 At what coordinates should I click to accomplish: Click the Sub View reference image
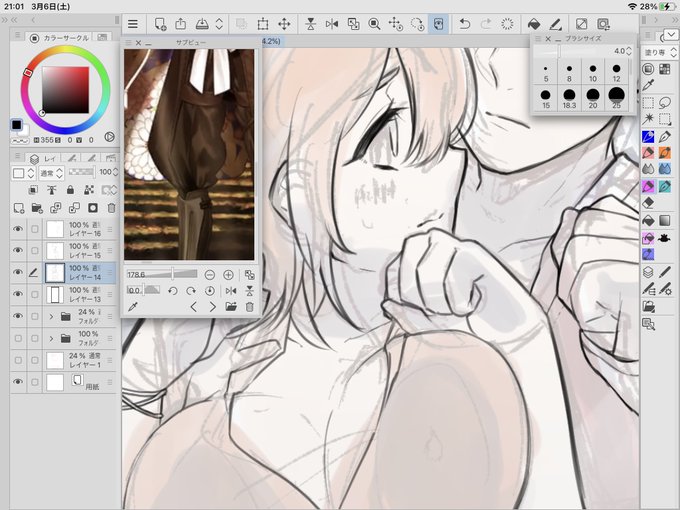point(189,154)
